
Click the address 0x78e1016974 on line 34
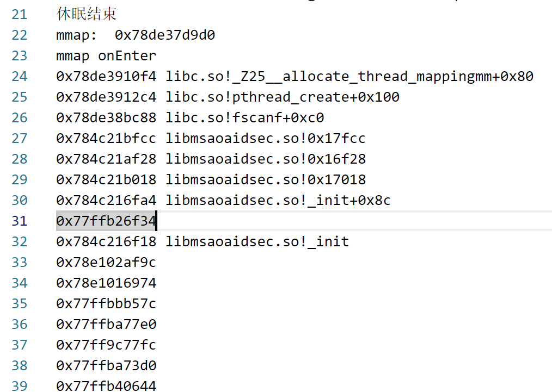[x=106, y=283]
